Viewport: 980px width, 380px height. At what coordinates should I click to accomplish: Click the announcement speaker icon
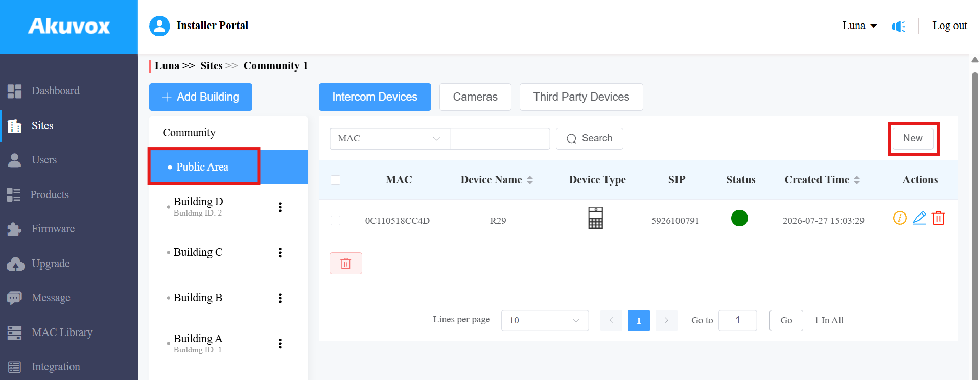pyautogui.click(x=899, y=26)
